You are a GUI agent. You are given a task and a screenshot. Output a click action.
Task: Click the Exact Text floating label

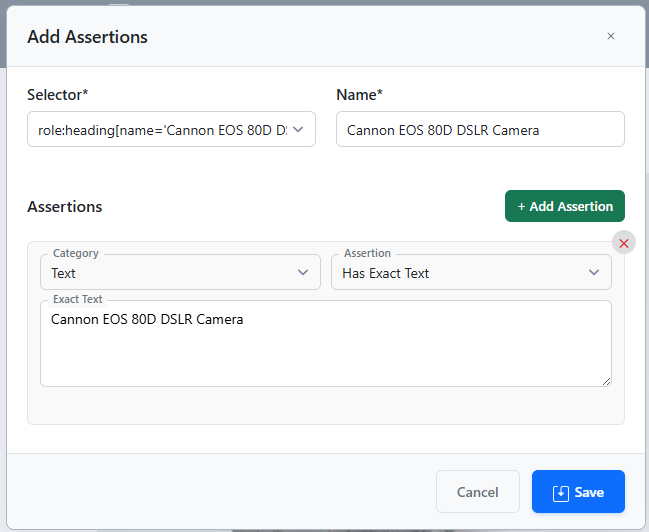point(78,299)
